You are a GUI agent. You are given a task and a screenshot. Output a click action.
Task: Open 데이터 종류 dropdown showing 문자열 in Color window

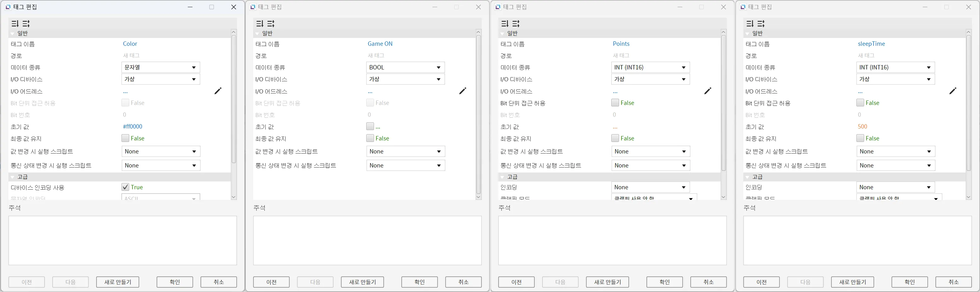click(161, 67)
